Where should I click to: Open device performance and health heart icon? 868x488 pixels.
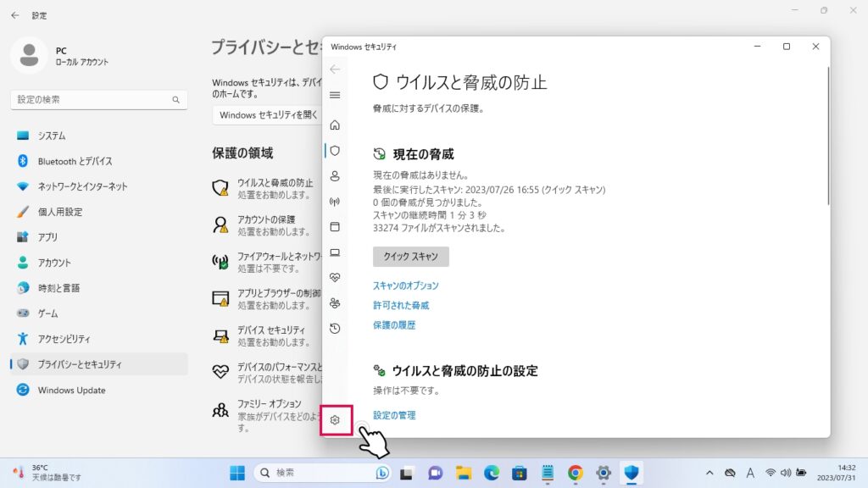[x=335, y=278]
